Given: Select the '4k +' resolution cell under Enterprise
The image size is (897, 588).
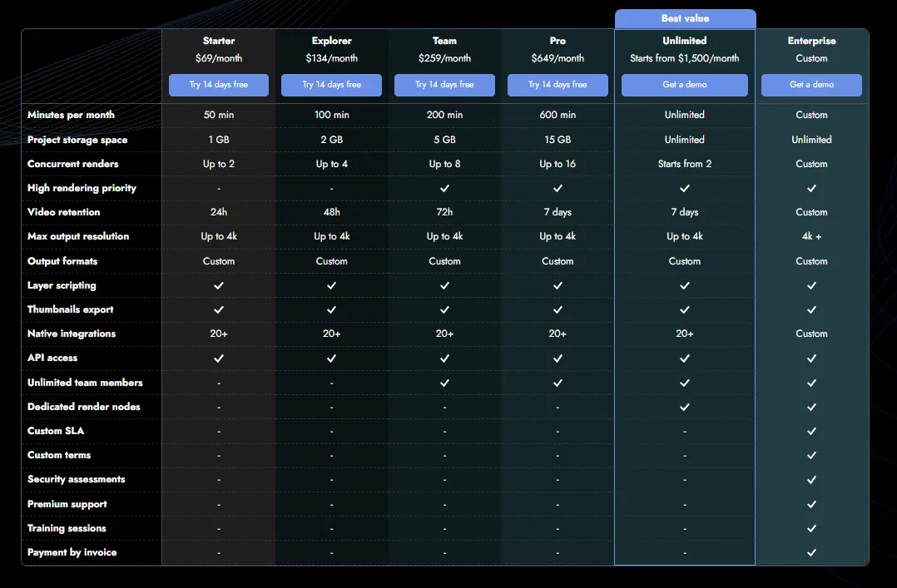Looking at the screenshot, I should [812, 236].
